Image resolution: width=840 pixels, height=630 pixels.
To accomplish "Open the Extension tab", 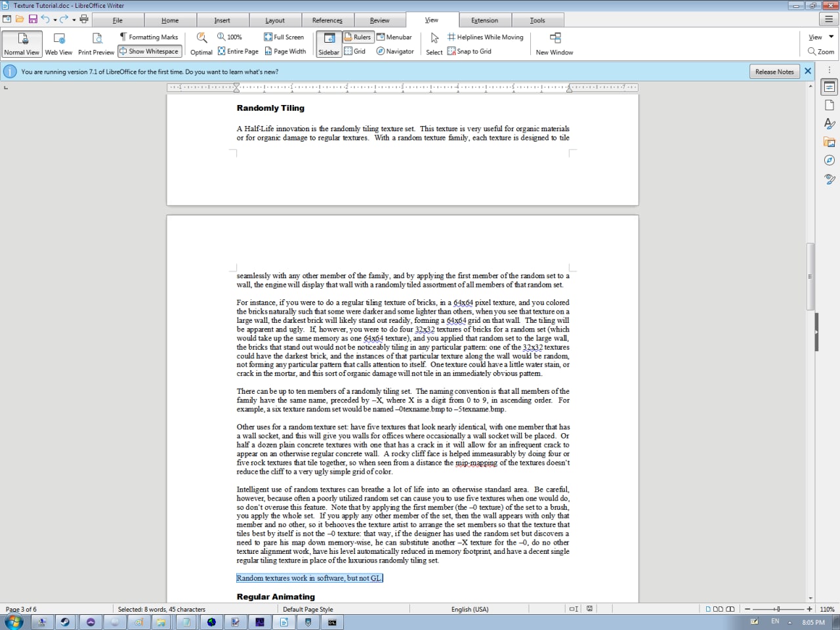I will click(x=485, y=20).
